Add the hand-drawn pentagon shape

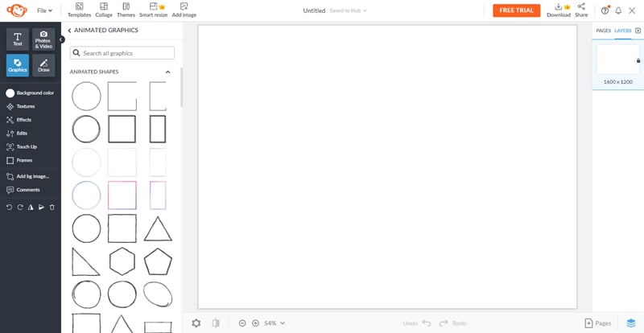tap(158, 261)
